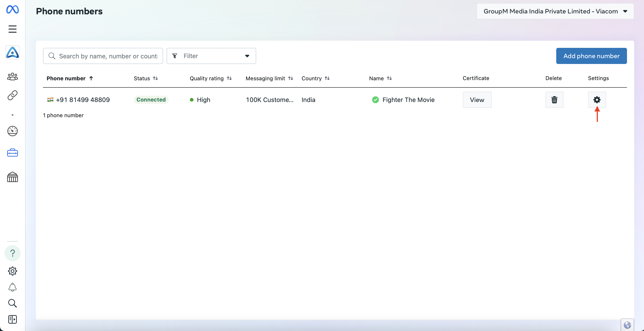Open the notifications bell icon
The image size is (644, 331).
(x=13, y=287)
